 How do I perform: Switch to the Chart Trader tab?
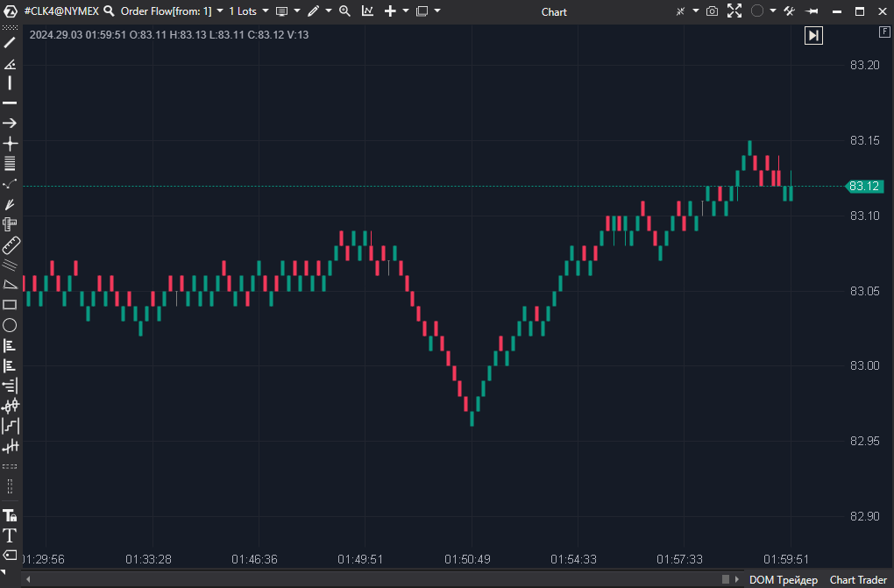coord(857,579)
